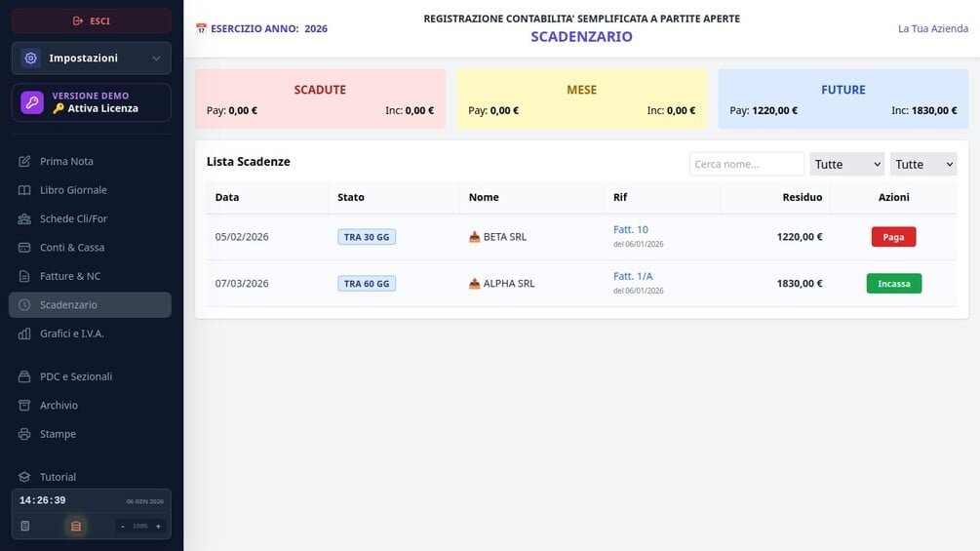Screen dimensions: 980x551
Task: Click the Cerca nome search field
Action: 746,164
